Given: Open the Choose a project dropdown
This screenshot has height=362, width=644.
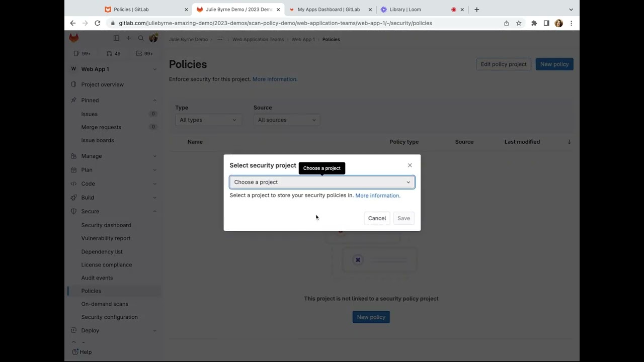Looking at the screenshot, I should tap(322, 182).
